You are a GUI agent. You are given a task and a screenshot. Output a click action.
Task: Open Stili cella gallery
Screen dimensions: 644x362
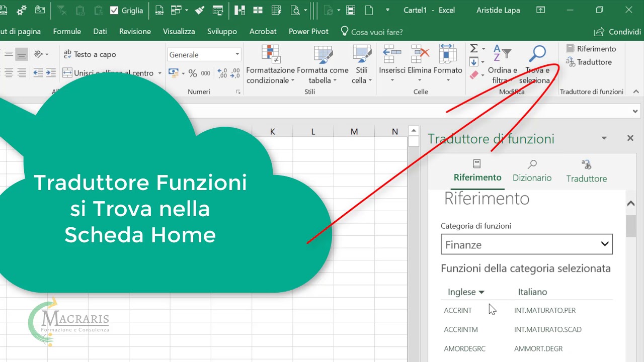362,64
